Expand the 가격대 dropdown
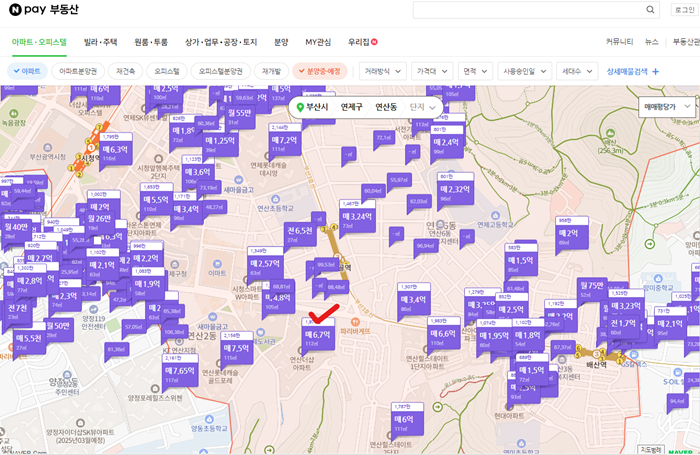This screenshot has height=455, width=700. [x=432, y=71]
